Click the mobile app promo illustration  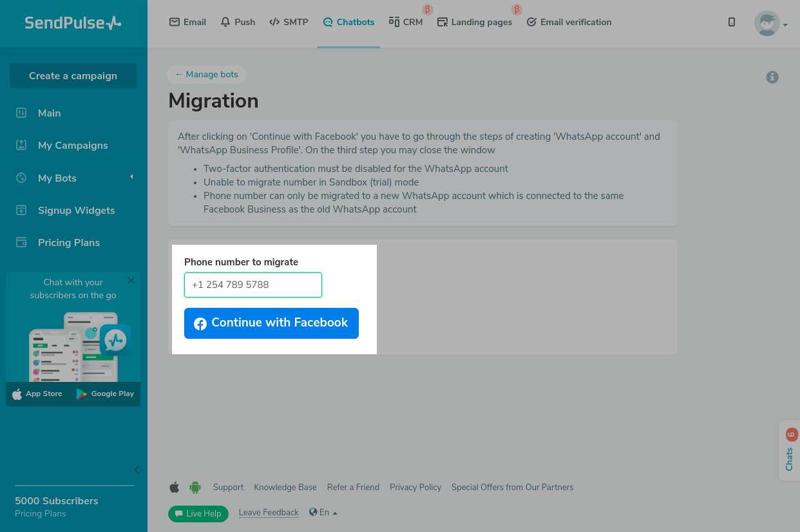[81, 347]
